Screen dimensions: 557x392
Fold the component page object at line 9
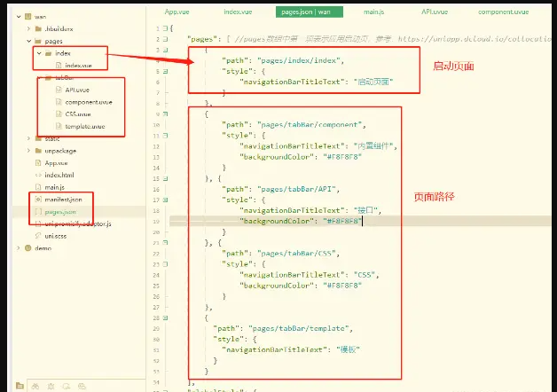[x=166, y=114]
